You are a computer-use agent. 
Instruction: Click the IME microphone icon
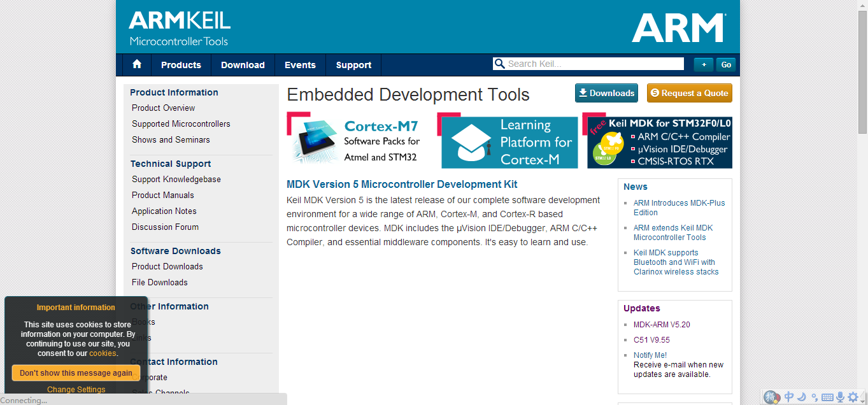[x=841, y=397]
